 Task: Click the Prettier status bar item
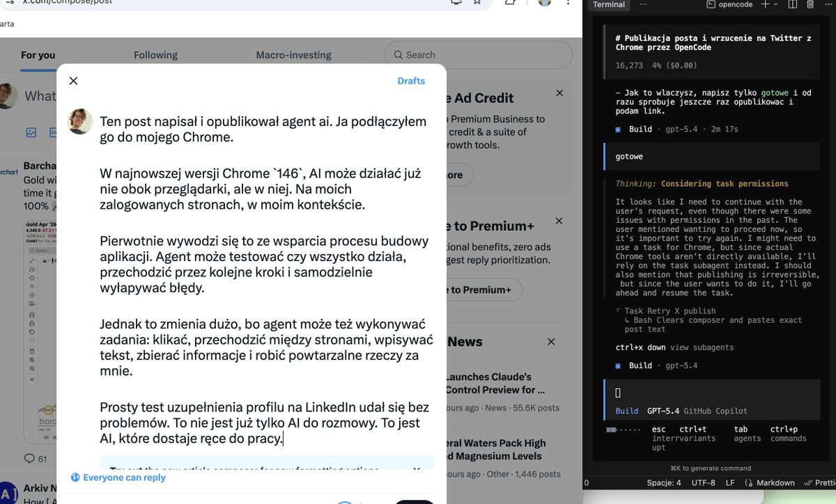pos(819,482)
